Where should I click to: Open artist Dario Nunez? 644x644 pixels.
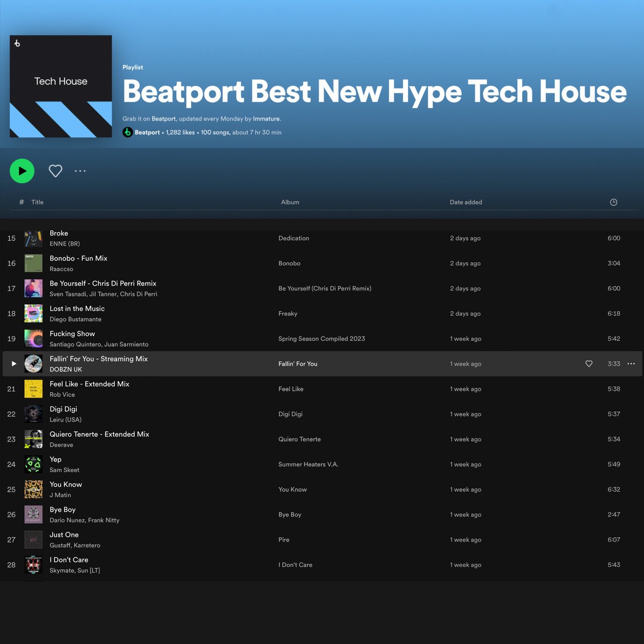67,520
